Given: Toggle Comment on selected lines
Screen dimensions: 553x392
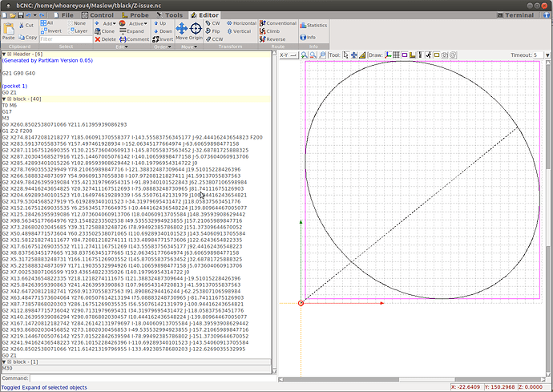Looking at the screenshot, I should [x=134, y=39].
